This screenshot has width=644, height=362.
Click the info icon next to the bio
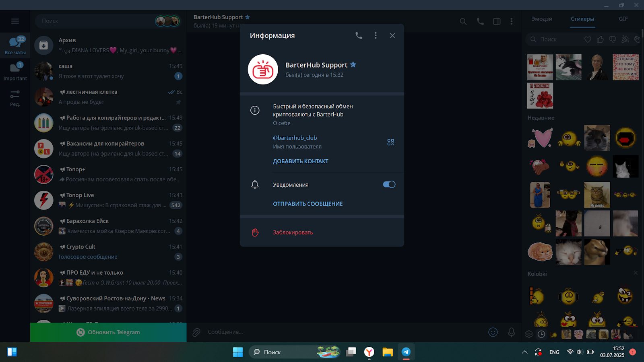tap(255, 110)
